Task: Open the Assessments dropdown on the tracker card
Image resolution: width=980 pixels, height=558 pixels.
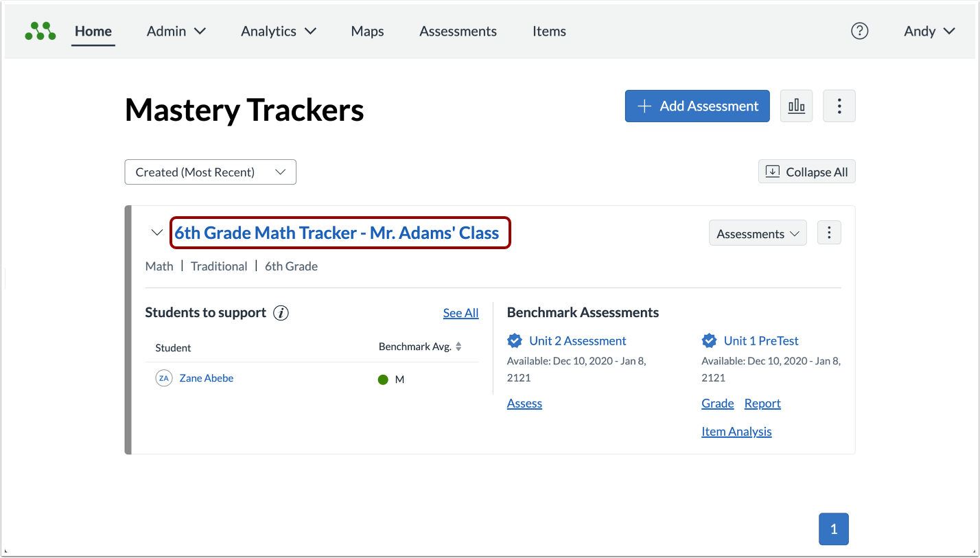Action: click(x=757, y=233)
